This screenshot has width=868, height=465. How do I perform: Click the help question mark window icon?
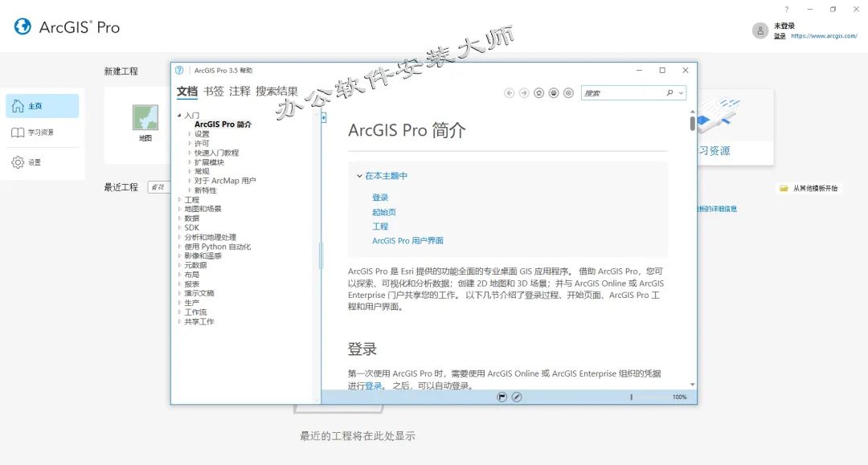[179, 70]
